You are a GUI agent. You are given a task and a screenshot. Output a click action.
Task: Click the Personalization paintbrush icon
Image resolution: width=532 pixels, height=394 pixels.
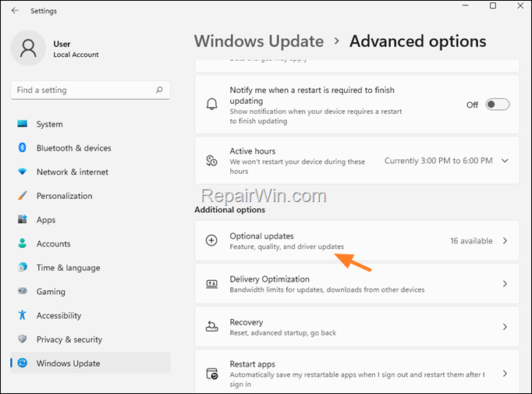coord(23,196)
